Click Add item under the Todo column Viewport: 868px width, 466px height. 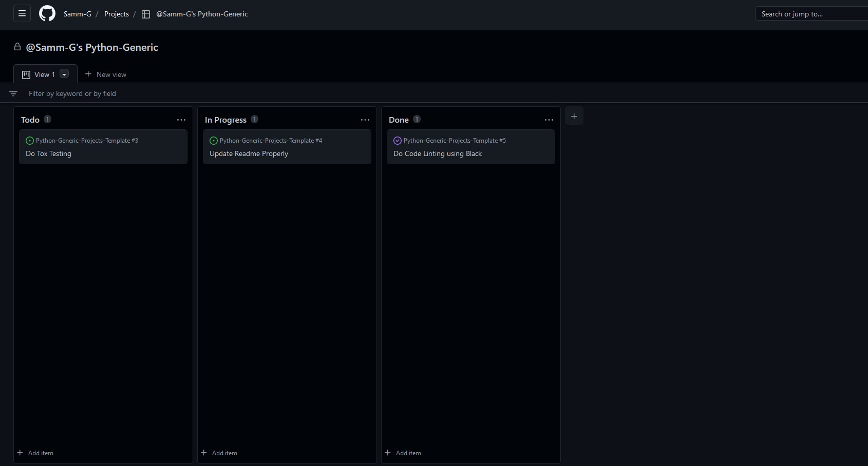click(x=36, y=453)
